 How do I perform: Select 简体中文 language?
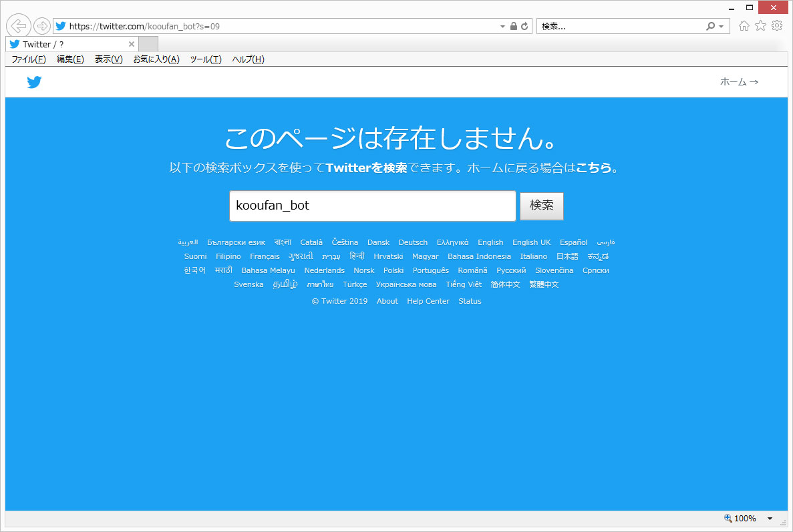point(505,284)
